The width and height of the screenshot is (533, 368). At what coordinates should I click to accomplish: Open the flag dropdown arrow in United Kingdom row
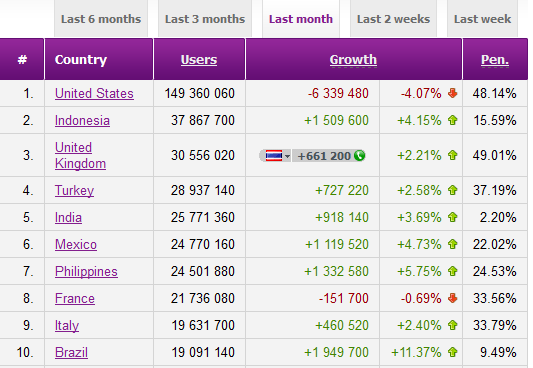pyautogui.click(x=287, y=156)
